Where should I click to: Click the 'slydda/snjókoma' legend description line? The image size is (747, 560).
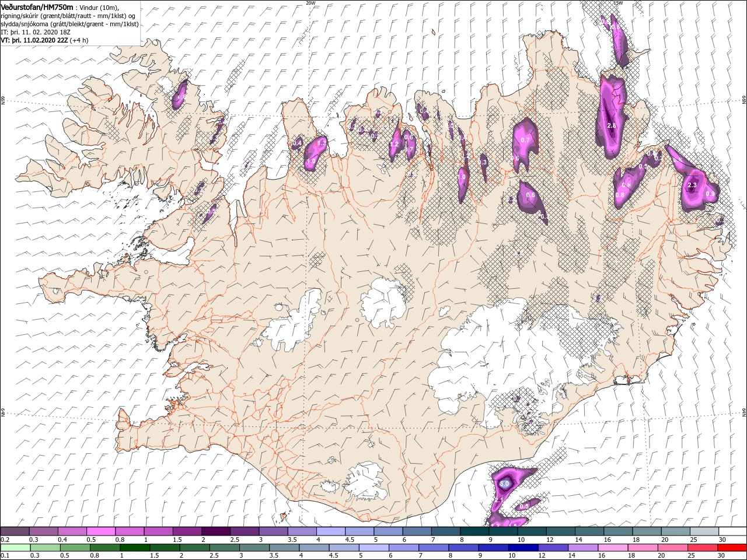pyautogui.click(x=69, y=24)
